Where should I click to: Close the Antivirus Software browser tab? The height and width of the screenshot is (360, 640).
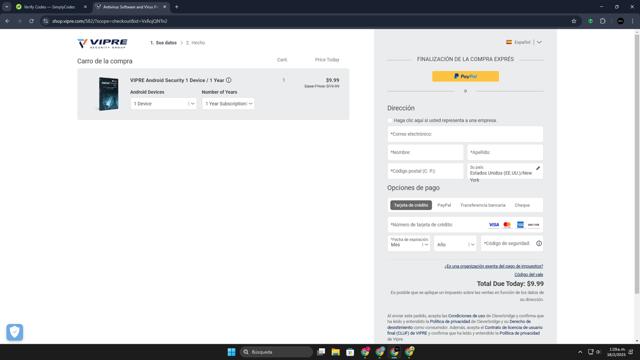click(164, 7)
